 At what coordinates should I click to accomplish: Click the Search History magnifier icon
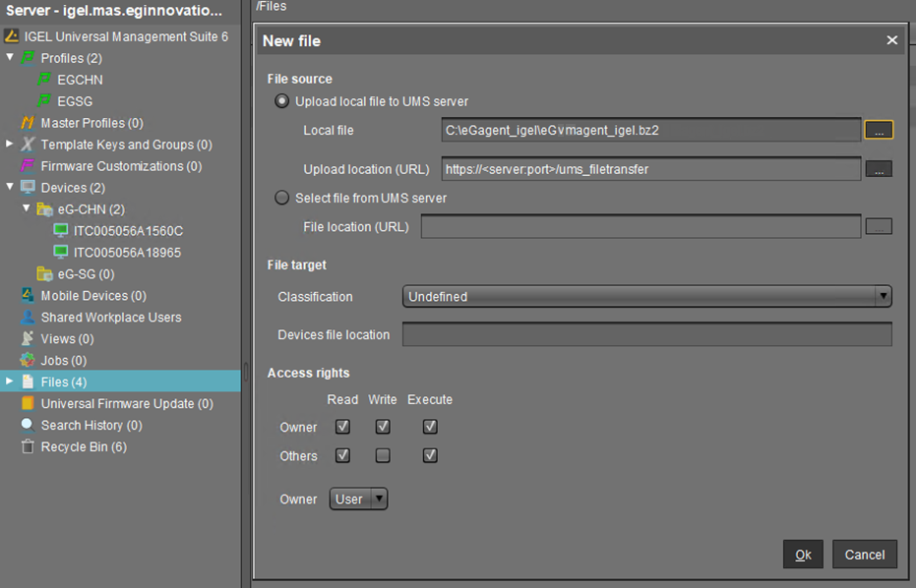[28, 425]
